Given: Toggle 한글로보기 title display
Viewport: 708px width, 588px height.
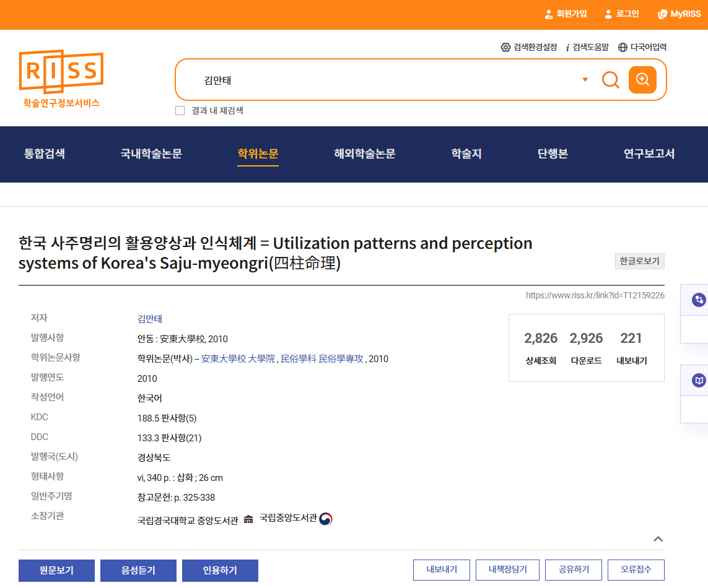Looking at the screenshot, I should [x=639, y=261].
